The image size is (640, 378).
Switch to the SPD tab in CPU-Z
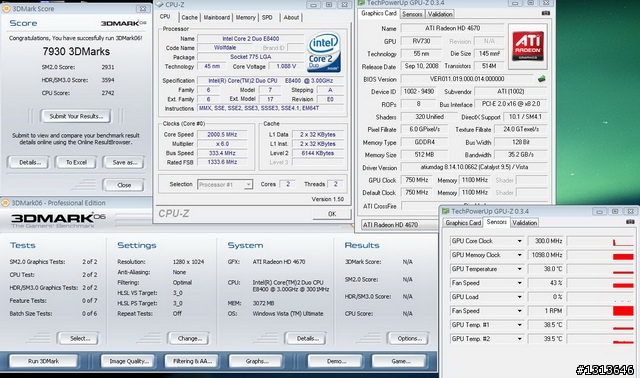point(267,18)
